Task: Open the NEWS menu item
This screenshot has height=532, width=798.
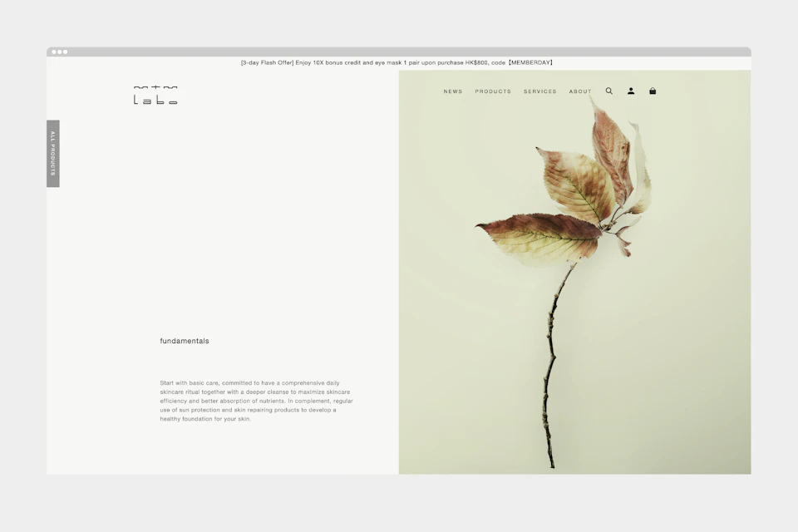Action: tap(453, 91)
